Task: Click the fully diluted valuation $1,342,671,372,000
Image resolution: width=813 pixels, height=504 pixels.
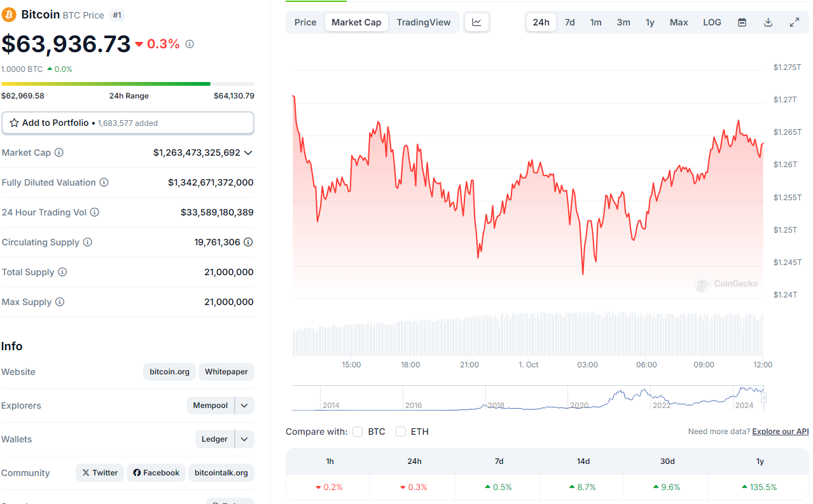Action: [x=211, y=182]
